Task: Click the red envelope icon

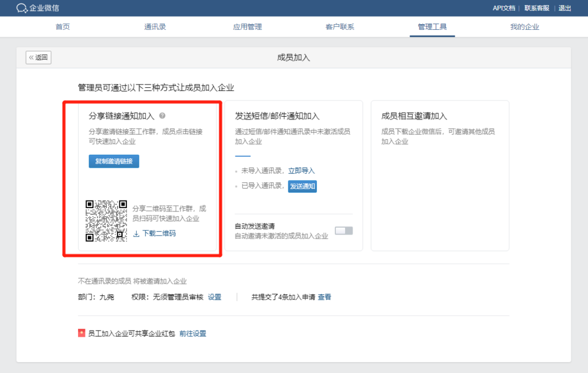Action: pos(82,333)
